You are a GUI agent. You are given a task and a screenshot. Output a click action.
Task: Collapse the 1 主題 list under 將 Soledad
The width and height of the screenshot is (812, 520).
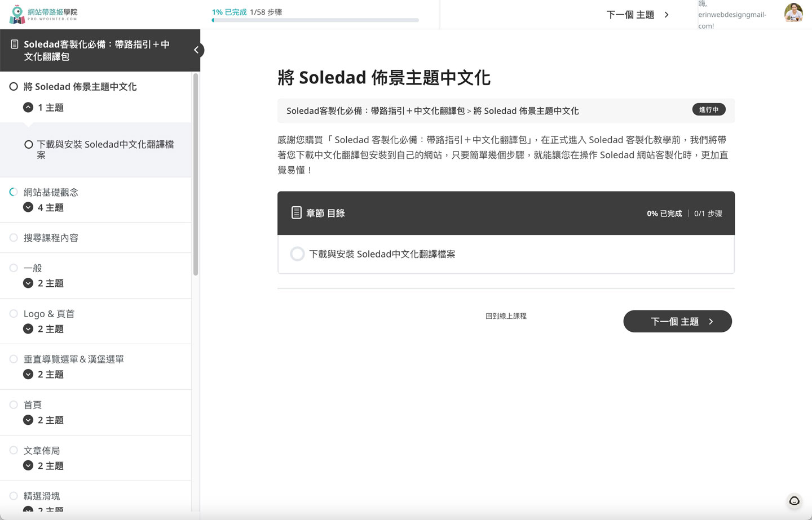point(28,107)
